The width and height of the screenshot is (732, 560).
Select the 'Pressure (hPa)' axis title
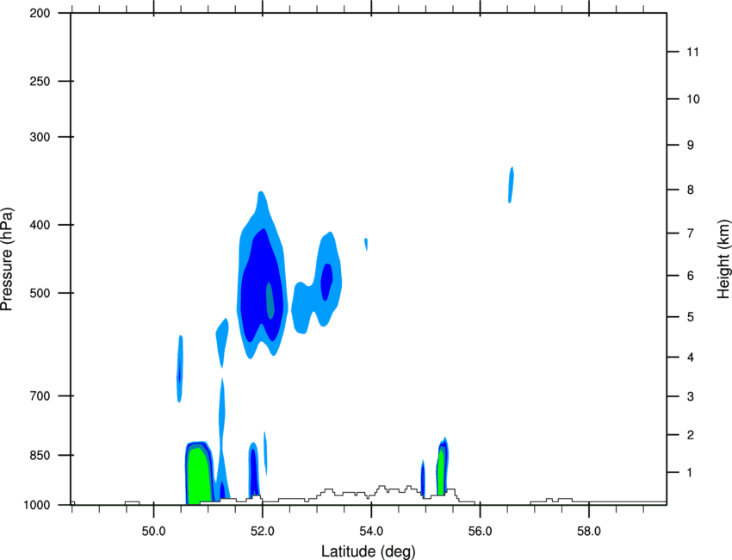coord(7,259)
